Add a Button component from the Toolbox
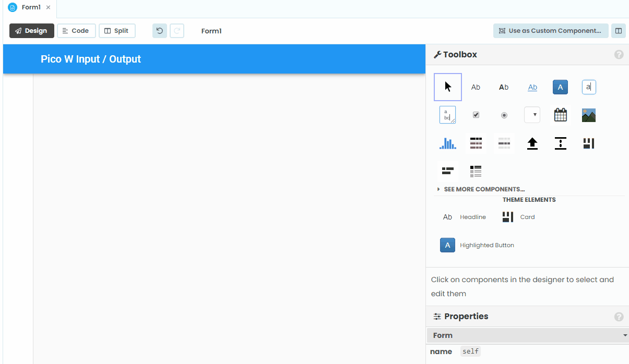The height and width of the screenshot is (364, 629). click(560, 87)
